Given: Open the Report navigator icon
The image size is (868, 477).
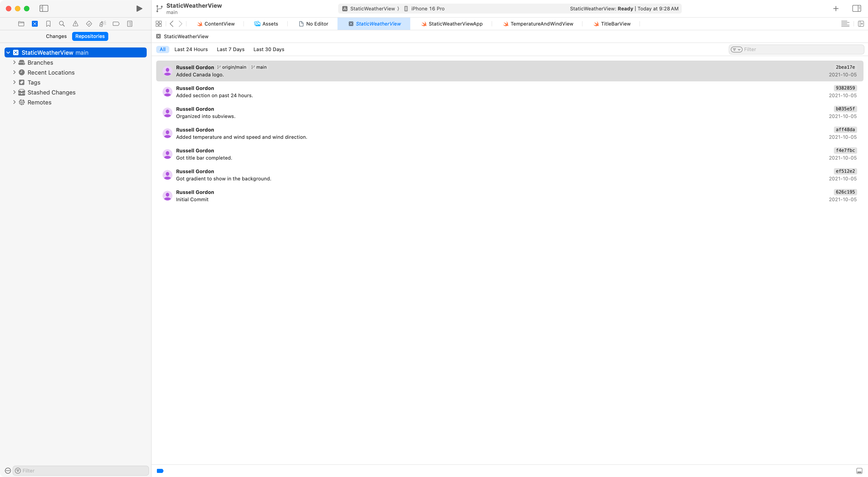Looking at the screenshot, I should click(x=130, y=24).
